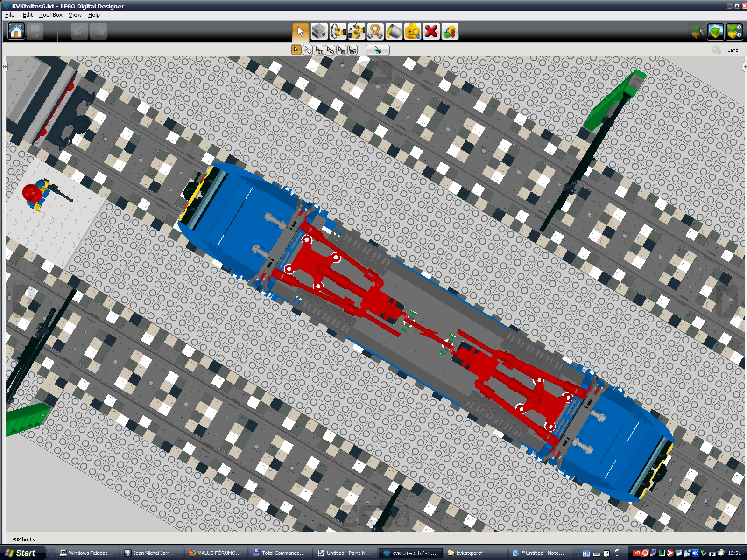Click the invert selection button
The width and height of the screenshot is (747, 560).
[378, 50]
